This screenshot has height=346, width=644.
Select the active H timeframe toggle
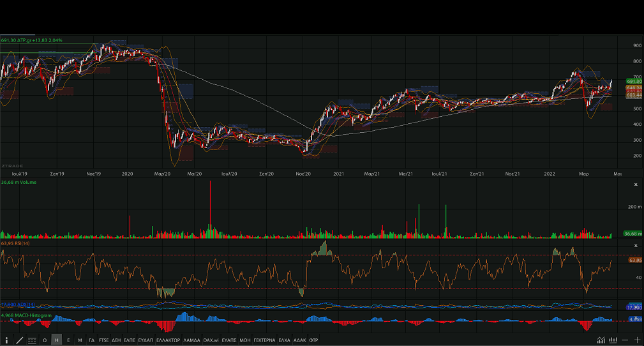[x=57, y=340]
